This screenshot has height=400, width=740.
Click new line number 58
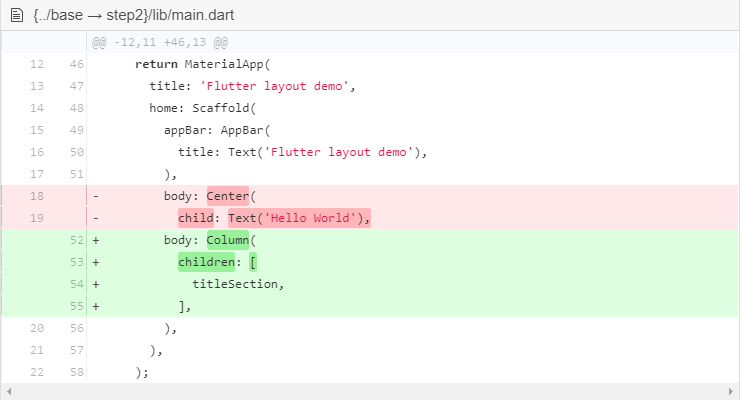(77, 372)
